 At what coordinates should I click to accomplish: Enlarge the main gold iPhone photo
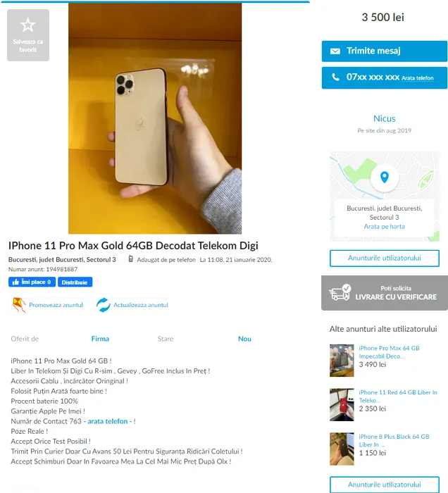click(155, 118)
